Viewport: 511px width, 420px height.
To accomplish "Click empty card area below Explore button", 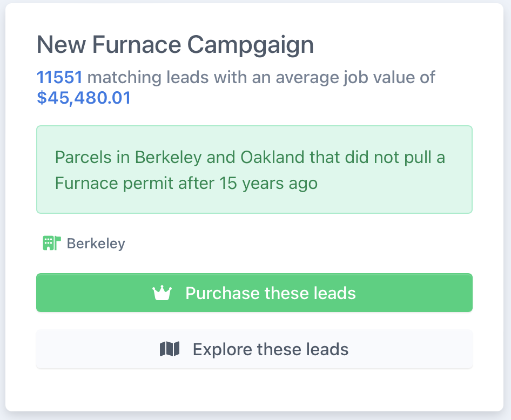I will [254, 389].
